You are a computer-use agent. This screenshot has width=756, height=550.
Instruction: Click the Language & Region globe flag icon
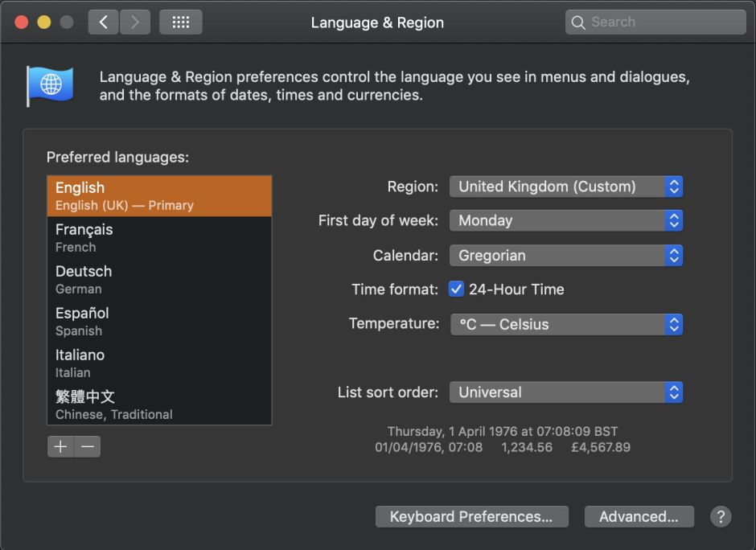[50, 85]
